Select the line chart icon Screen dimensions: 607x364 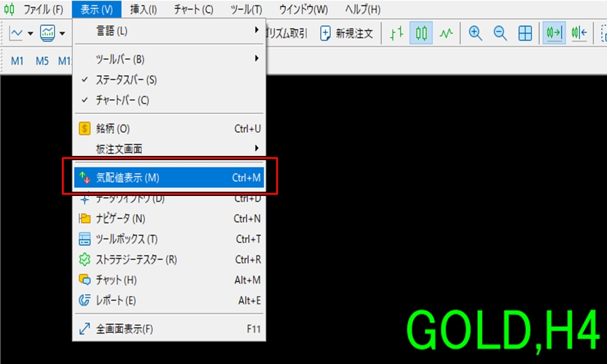tap(446, 34)
